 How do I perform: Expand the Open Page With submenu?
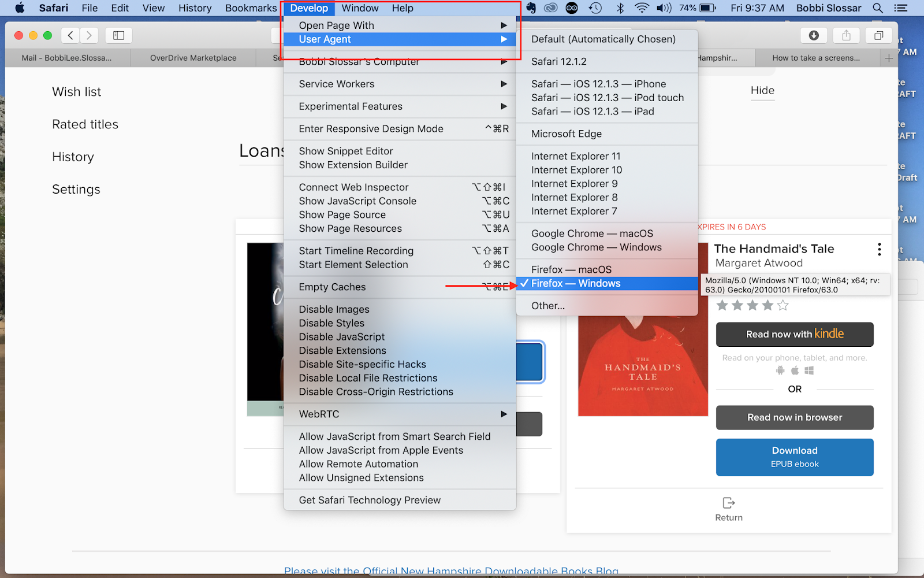[x=400, y=25]
